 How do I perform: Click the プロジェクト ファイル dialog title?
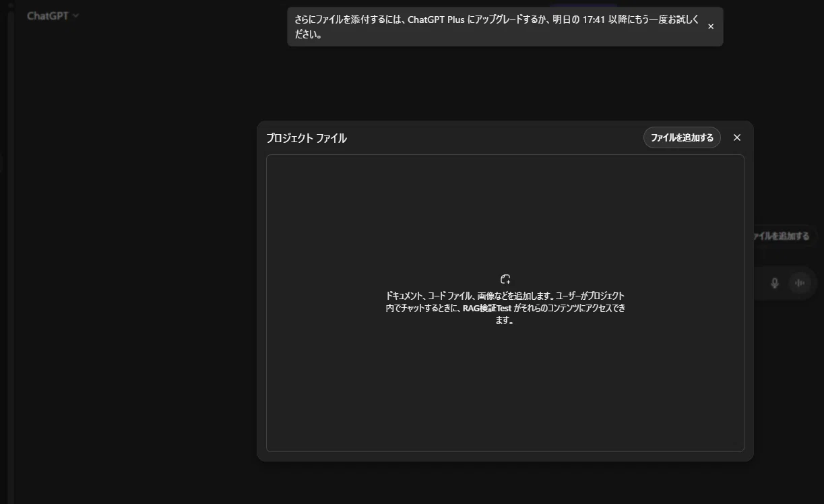[307, 138]
